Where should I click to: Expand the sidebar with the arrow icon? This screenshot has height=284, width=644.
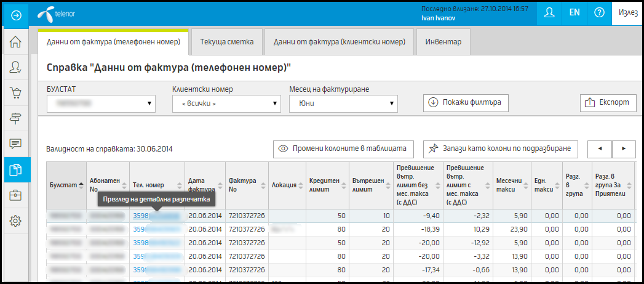(15, 15)
